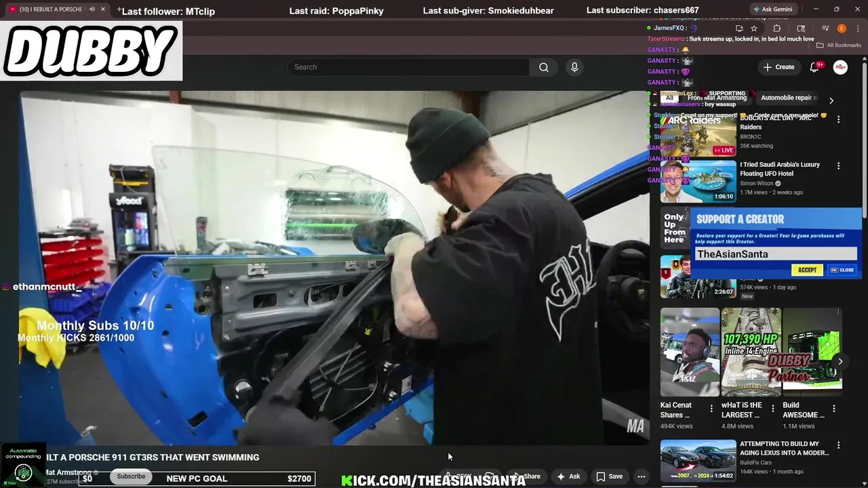Image resolution: width=868 pixels, height=488 pixels.
Task: Click the Ask button under video
Action: (568, 476)
